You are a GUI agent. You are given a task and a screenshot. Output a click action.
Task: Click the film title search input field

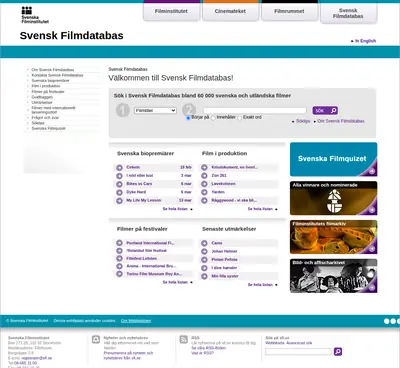(255, 110)
